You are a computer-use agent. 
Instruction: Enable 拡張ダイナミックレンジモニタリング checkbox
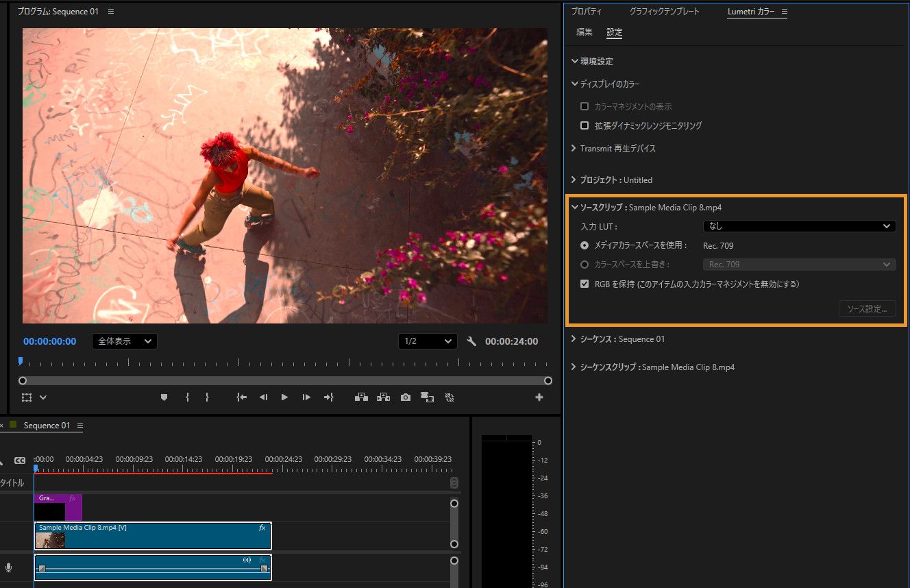585,125
